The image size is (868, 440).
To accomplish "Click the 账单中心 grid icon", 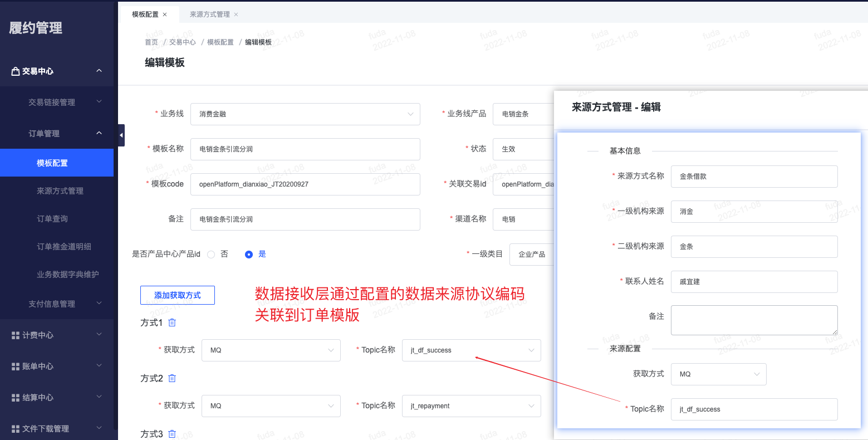I will point(16,366).
